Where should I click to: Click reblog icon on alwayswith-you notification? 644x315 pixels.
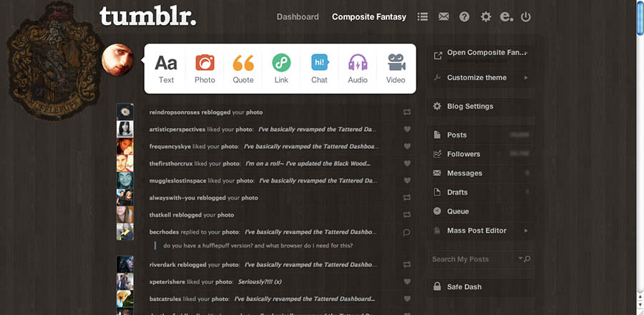[407, 198]
